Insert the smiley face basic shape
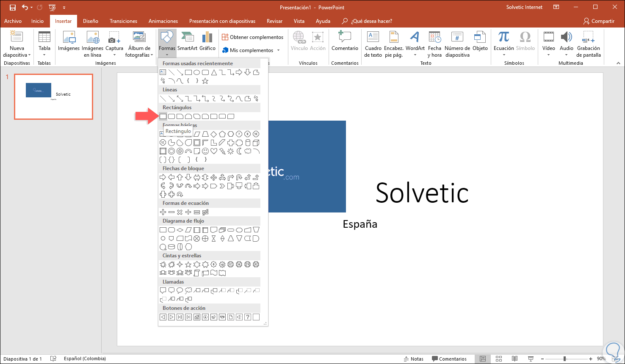The width and height of the screenshot is (625, 364). coord(205,151)
